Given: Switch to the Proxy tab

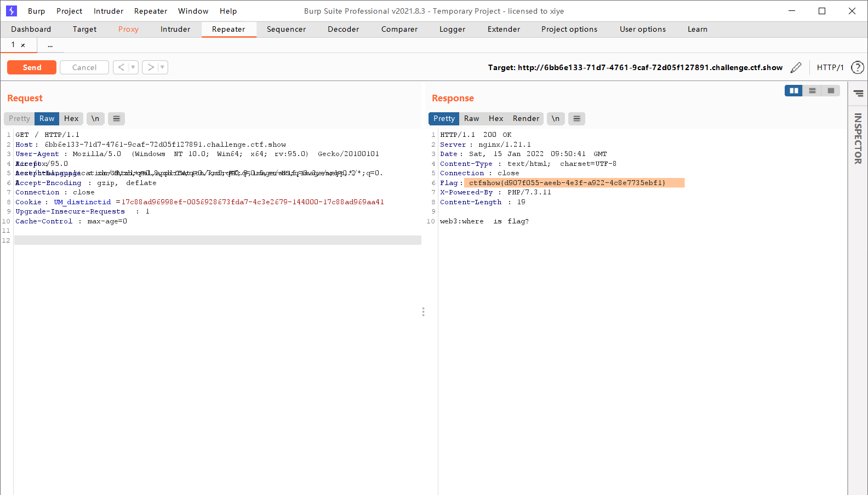Looking at the screenshot, I should pos(128,29).
